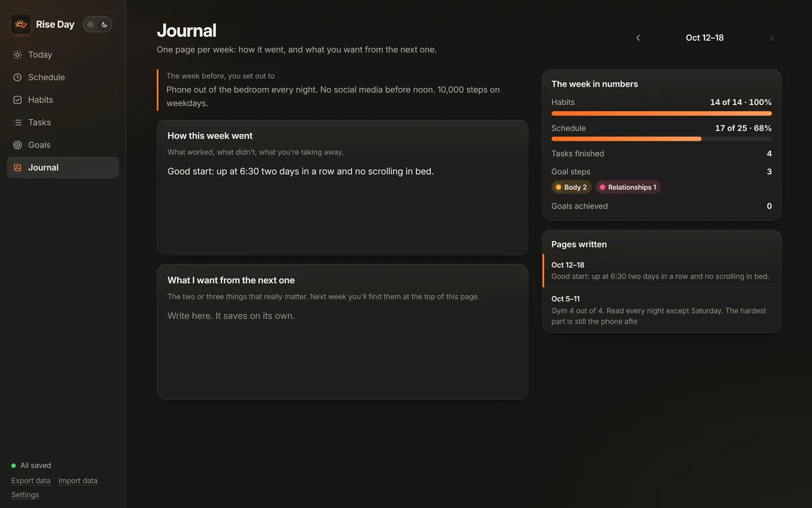Select the Journal nav item
The height and width of the screenshot is (508, 812).
pos(63,167)
